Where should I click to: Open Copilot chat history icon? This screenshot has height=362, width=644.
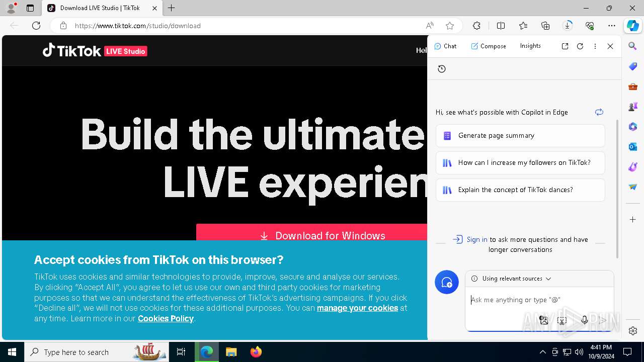pos(442,69)
